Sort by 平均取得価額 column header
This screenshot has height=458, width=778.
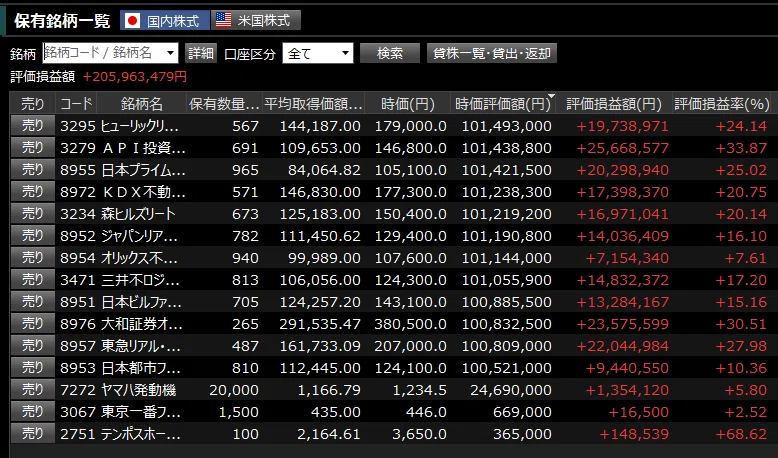coord(313,104)
